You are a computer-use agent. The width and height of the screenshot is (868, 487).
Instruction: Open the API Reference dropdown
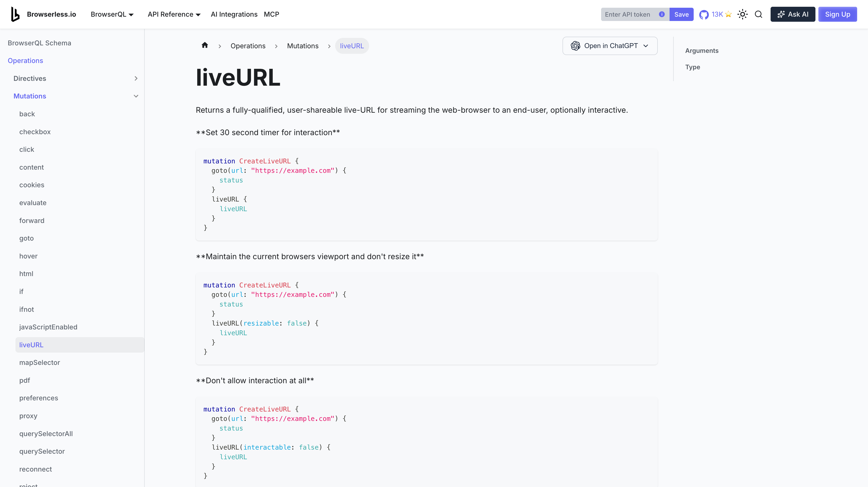point(174,14)
